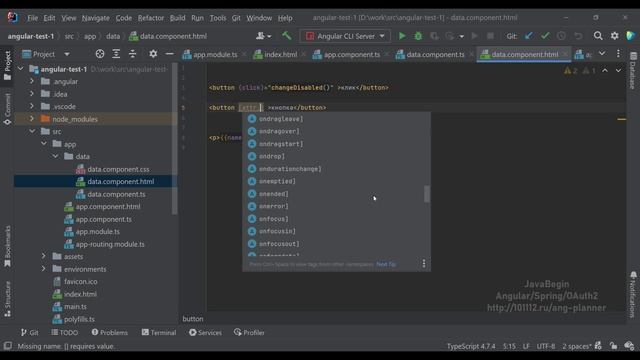Select ondrop] completion suggestion
The width and height of the screenshot is (640, 360).
click(336, 156)
